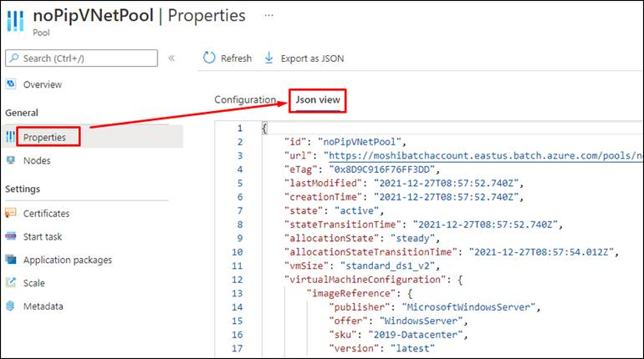This screenshot has height=359, width=644.
Task: Click the Export download arrow icon
Action: pos(269,58)
